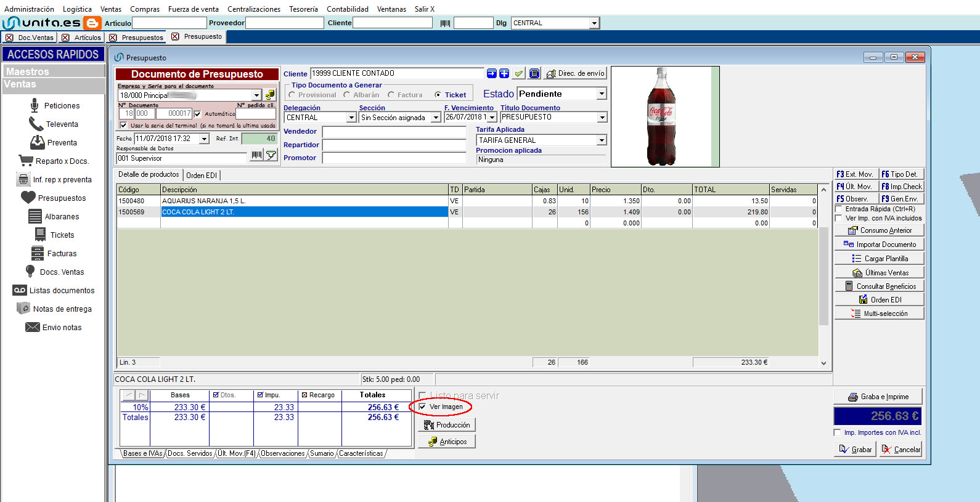Open the Ventas menu
Image resolution: width=980 pixels, height=502 pixels.
pyautogui.click(x=111, y=9)
